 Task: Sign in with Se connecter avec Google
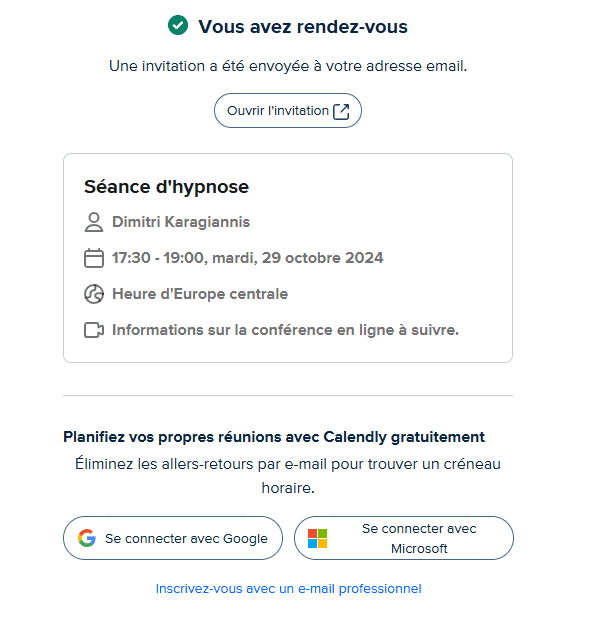tap(173, 538)
